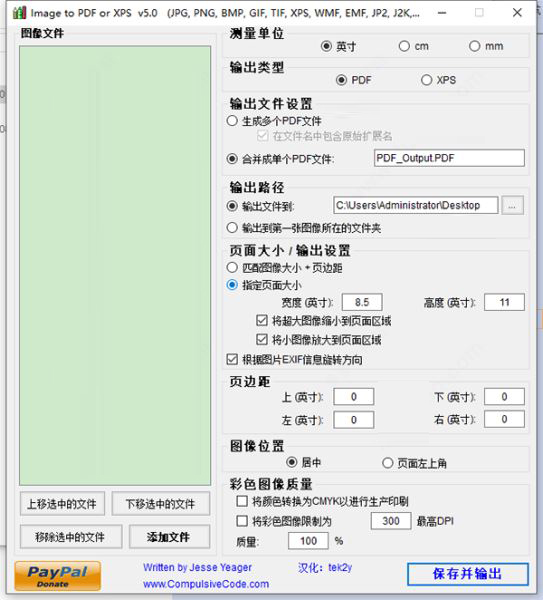This screenshot has width=543, height=600.
Task: Click the app icon in title bar
Action: tap(19, 13)
